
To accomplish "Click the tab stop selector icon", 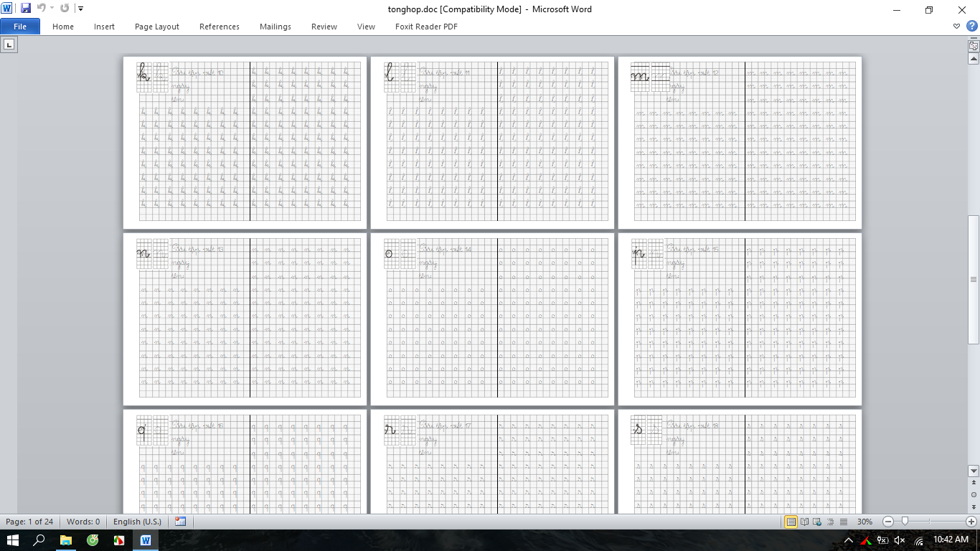I will pyautogui.click(x=9, y=44).
